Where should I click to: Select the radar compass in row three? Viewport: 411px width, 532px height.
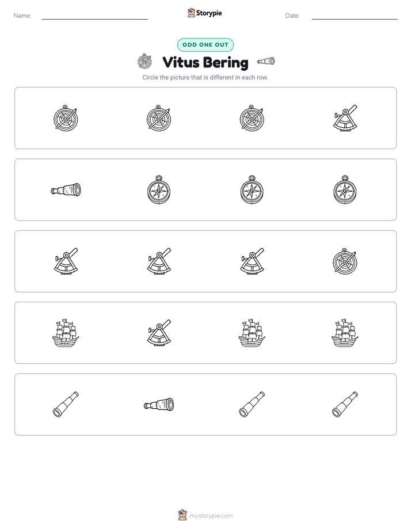point(345,261)
